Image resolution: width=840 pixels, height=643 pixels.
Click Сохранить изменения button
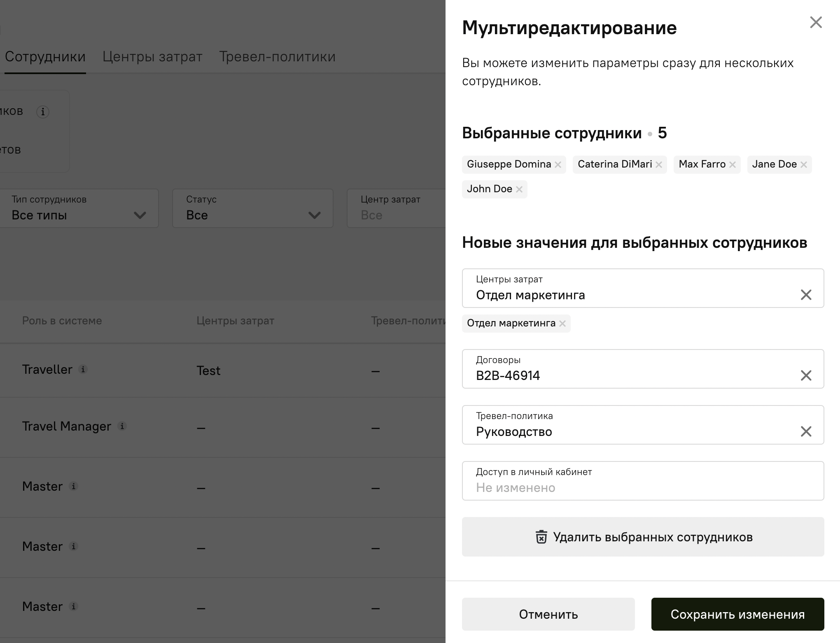pos(737,614)
